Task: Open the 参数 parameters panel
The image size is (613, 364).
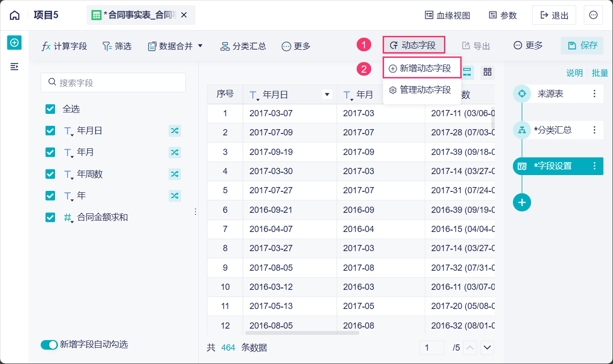Action: (x=503, y=15)
